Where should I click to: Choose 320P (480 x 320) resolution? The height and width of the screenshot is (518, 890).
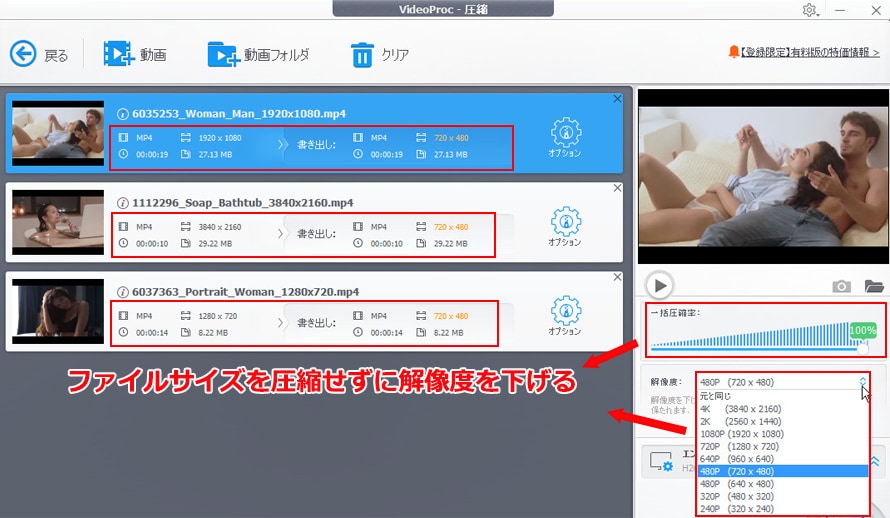tap(783, 496)
